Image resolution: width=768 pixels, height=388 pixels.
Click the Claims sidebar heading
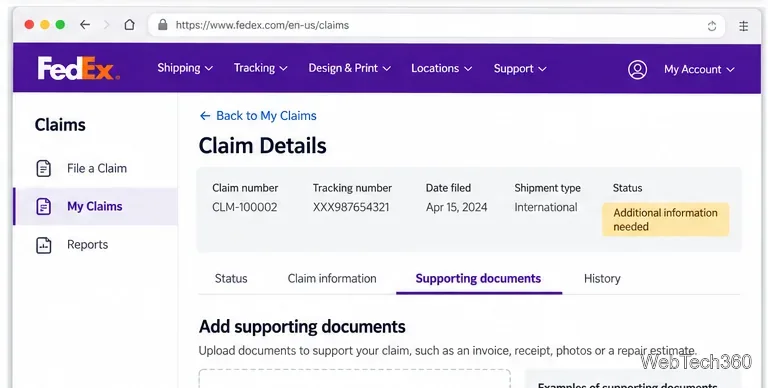pos(60,125)
